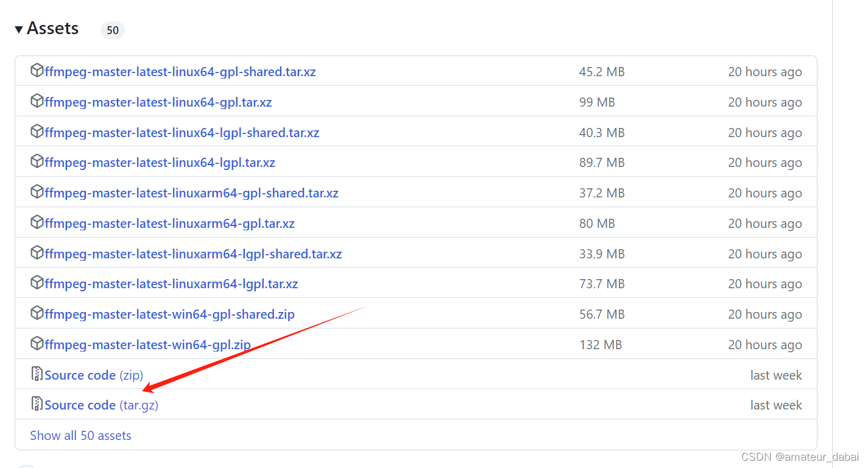Click package icon for win64-gpl.zip
The image size is (868, 468).
(37, 344)
